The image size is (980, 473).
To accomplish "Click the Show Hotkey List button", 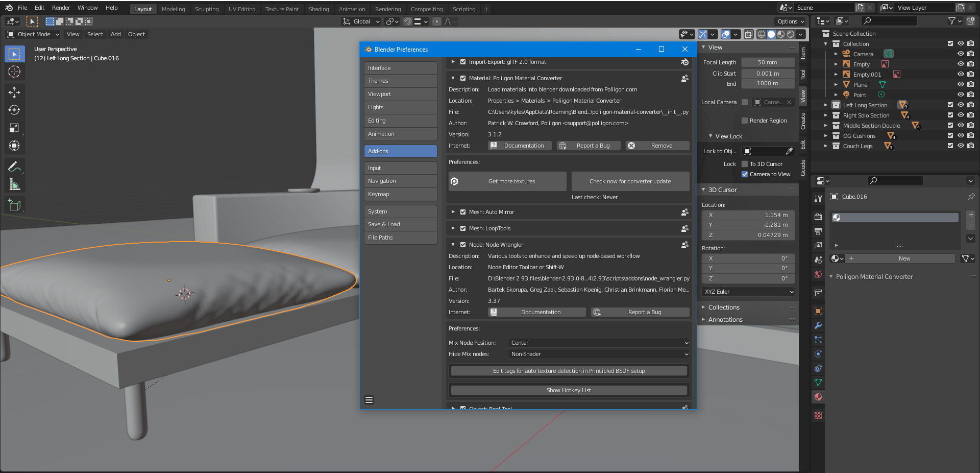I will [568, 390].
